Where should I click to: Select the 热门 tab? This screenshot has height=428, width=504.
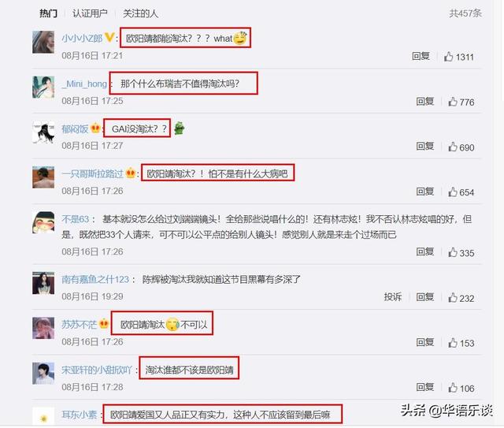49,13
